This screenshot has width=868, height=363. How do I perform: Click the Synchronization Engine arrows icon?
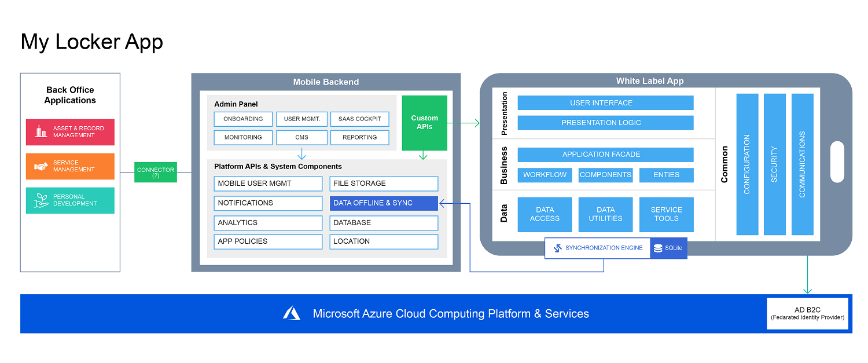point(557,248)
